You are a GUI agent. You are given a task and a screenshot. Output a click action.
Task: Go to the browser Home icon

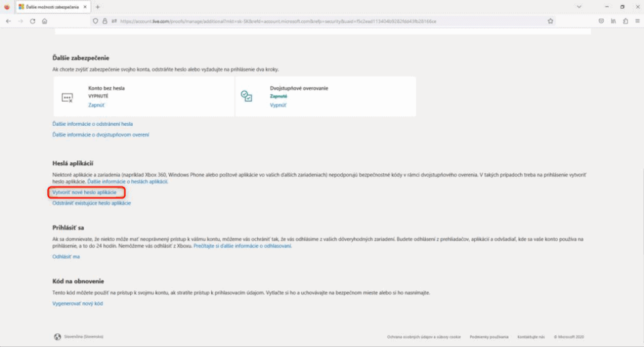point(44,21)
